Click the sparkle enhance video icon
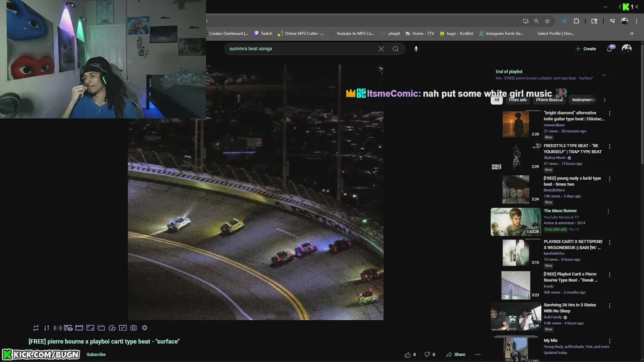The width and height of the screenshot is (644, 362). pyautogui.click(x=123, y=328)
